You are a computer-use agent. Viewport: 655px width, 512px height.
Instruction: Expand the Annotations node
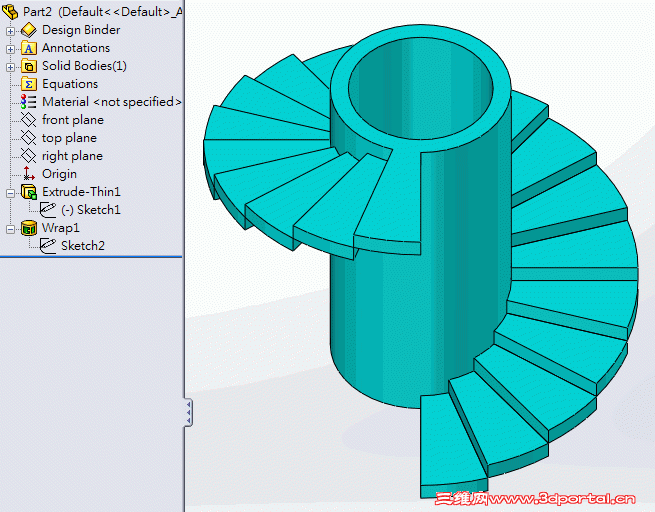(10, 49)
